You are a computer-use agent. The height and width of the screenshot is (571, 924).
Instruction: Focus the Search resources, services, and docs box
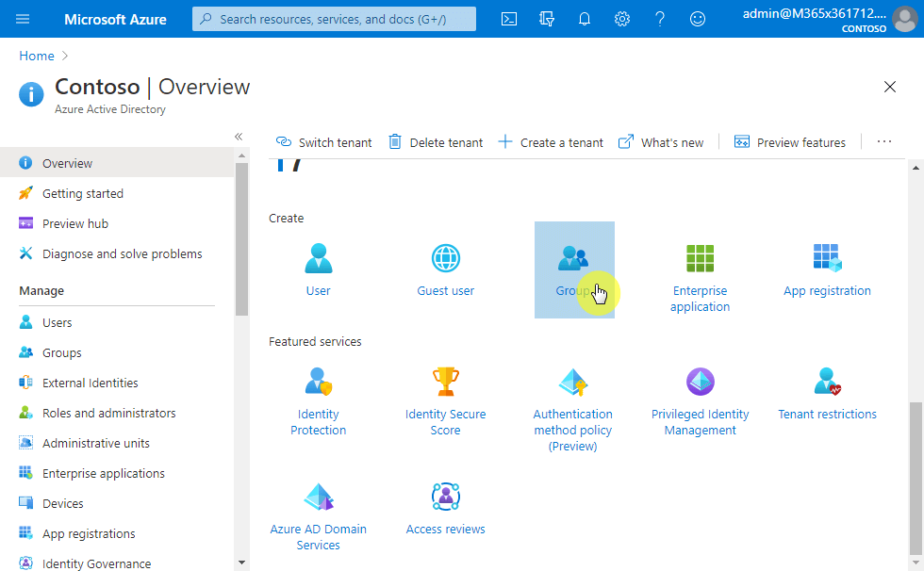tap(334, 19)
